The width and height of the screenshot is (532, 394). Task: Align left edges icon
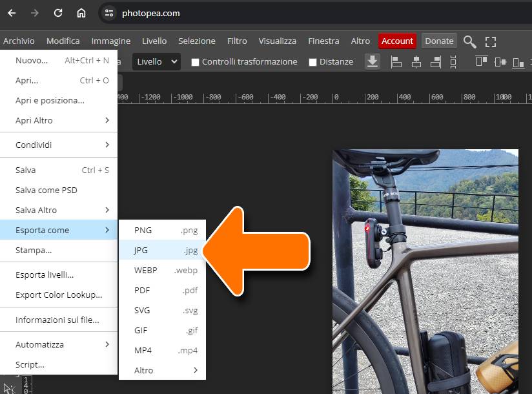(x=396, y=62)
